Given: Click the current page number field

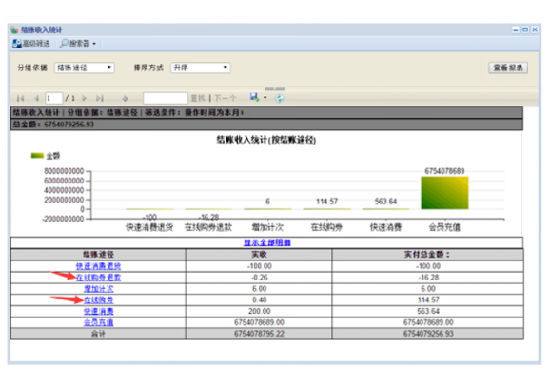Looking at the screenshot, I should [54, 98].
